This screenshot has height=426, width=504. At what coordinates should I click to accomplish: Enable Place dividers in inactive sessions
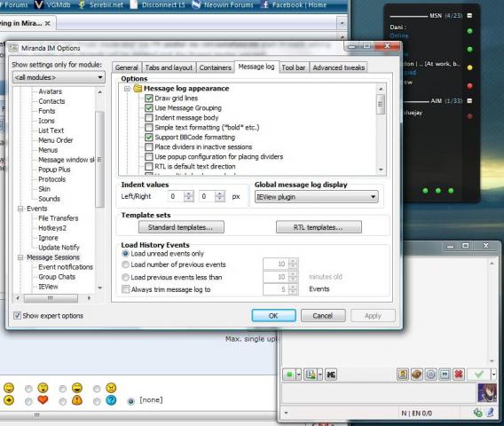click(148, 147)
